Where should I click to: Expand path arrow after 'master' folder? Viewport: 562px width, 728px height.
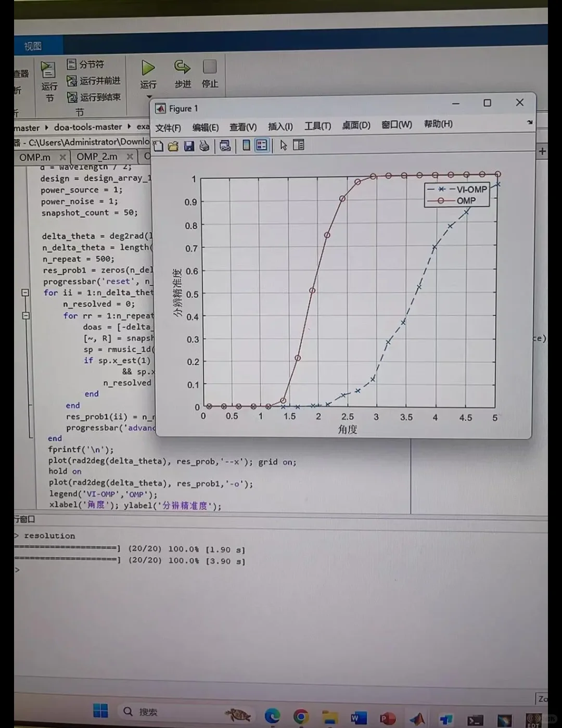[x=46, y=127]
